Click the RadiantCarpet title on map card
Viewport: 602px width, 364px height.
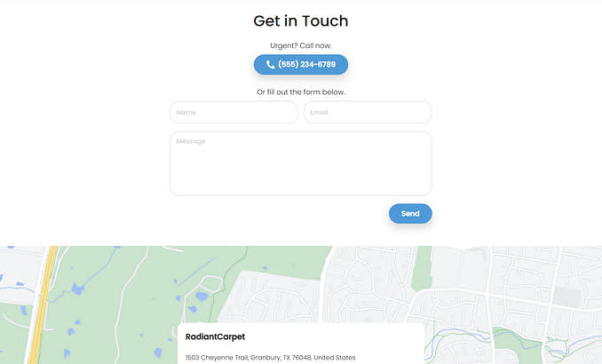click(215, 336)
